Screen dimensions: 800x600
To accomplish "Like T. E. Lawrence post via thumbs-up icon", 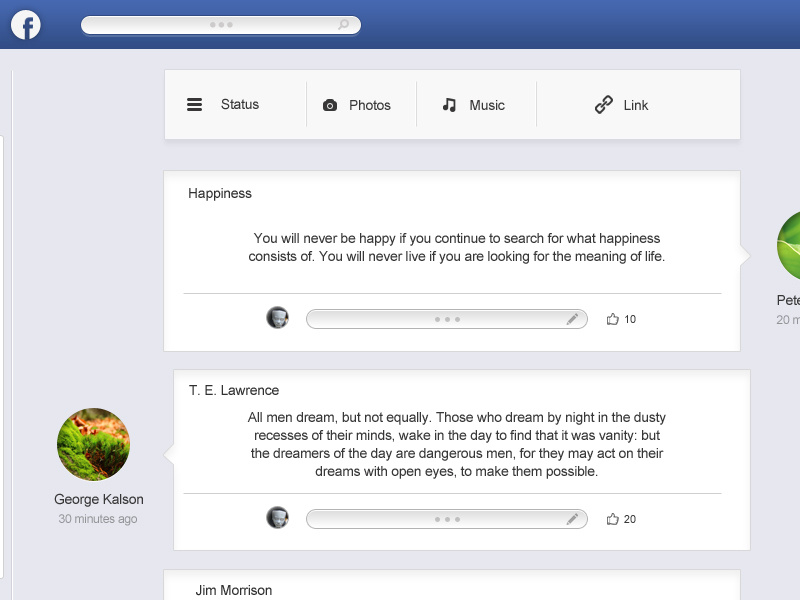I will click(612, 519).
